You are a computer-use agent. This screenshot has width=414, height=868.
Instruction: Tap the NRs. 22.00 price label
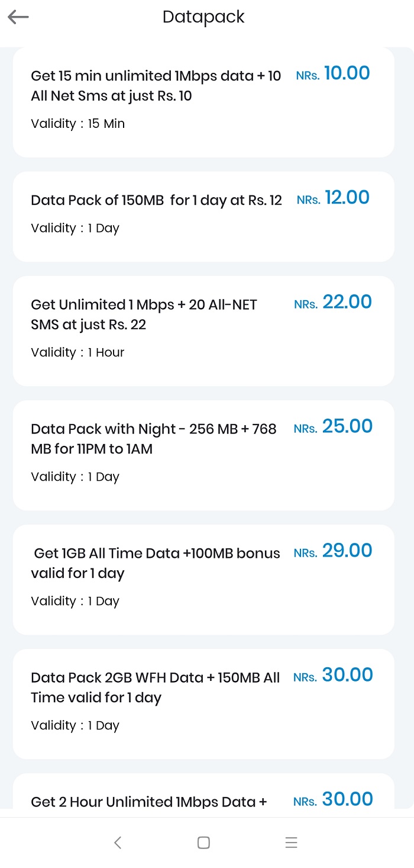click(x=333, y=302)
